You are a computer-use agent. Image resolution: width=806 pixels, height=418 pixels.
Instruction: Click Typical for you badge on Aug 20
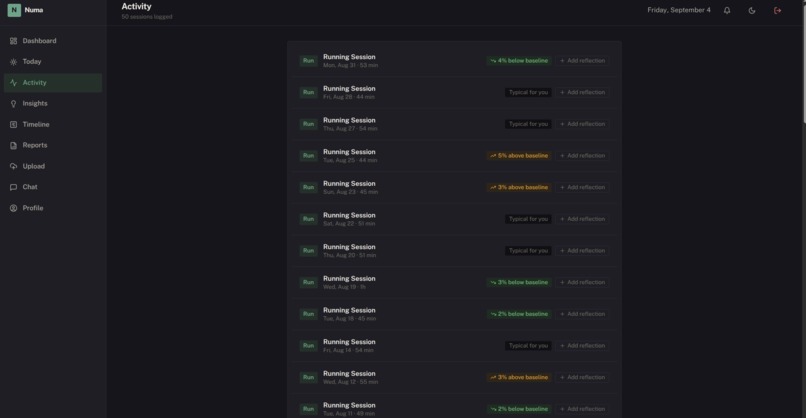pos(528,251)
